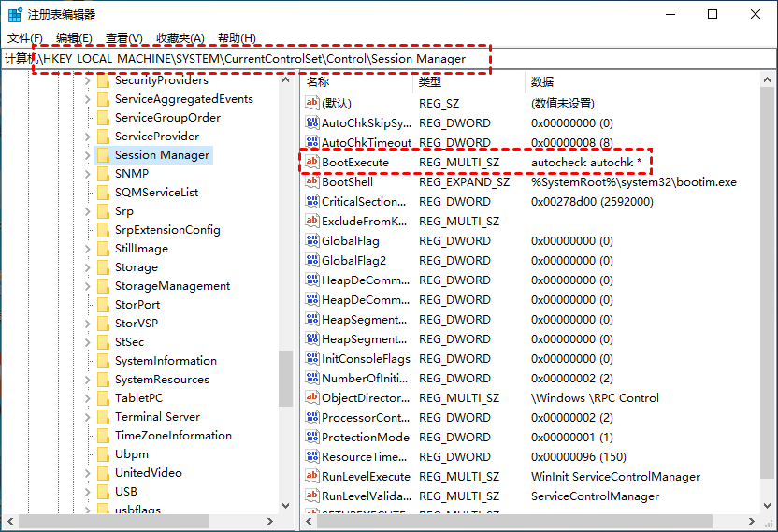Click the folder icon of USB key
Screen dimensions: 778x532
tap(103, 491)
